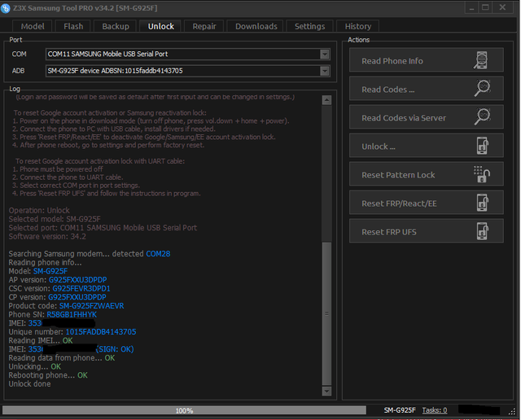Open the COM port dropdown arrow
The height and width of the screenshot is (420, 521).
pyautogui.click(x=325, y=55)
